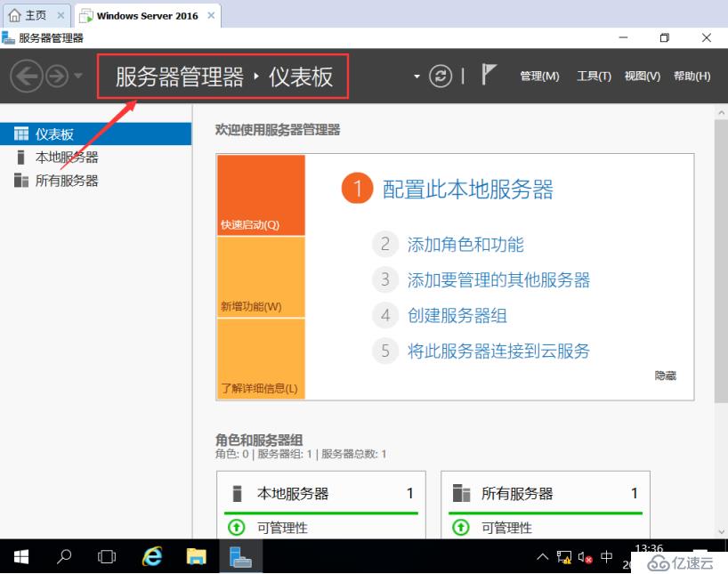728x574 pixels.
Task: Click the 中 input method indicator
Action: click(606, 556)
